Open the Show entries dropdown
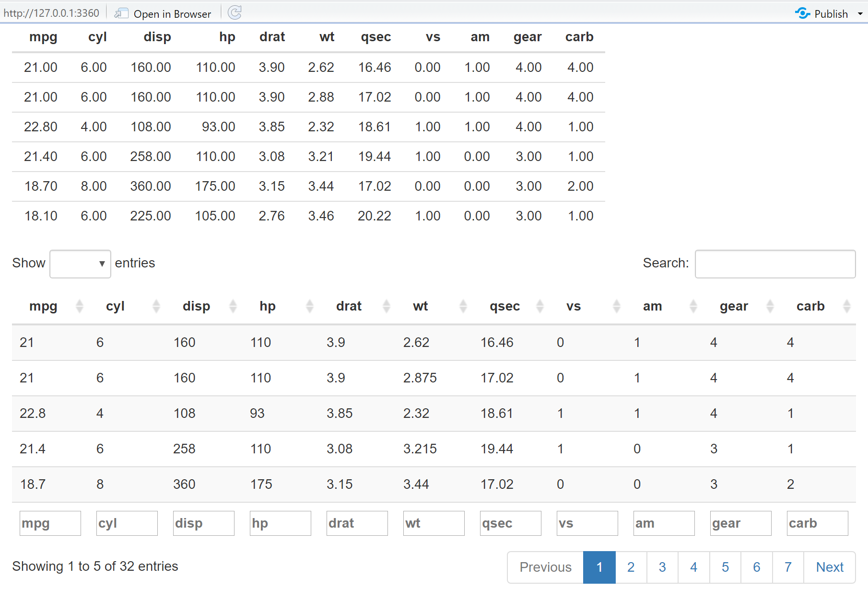Screen dimensions: 868x600 [80, 264]
